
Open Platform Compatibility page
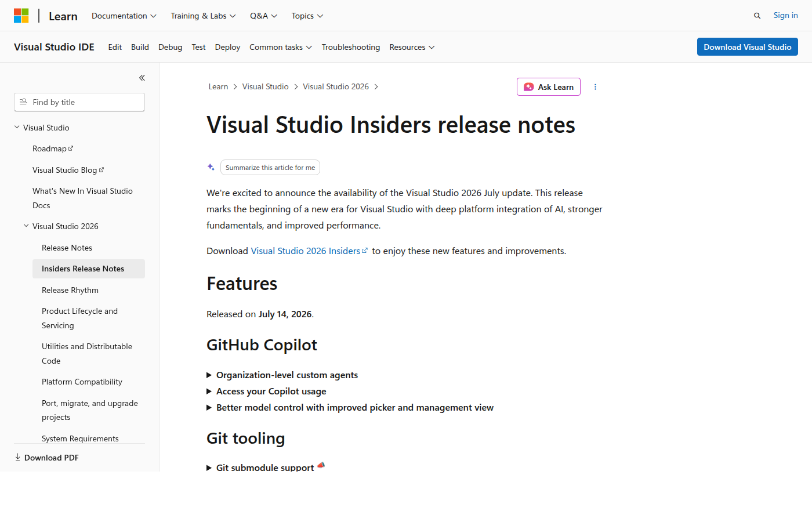point(82,382)
